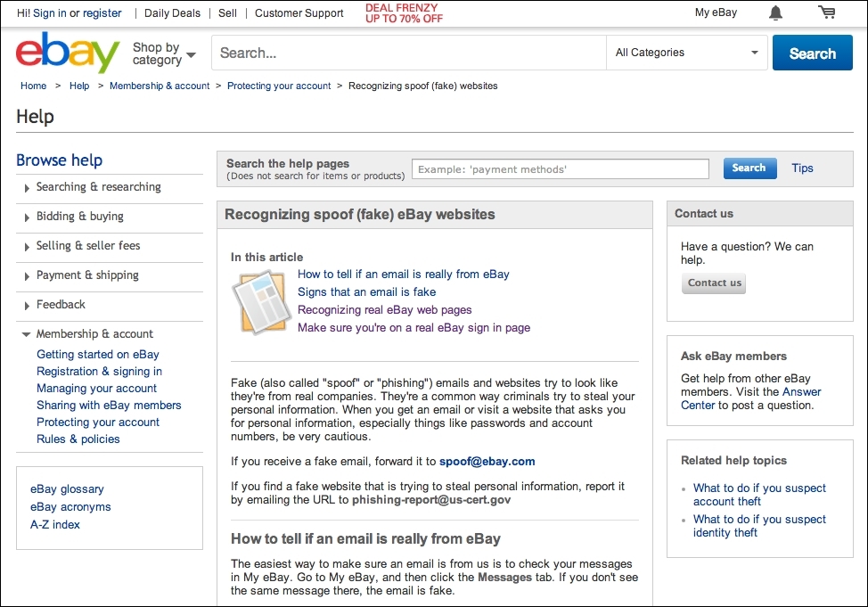Select Customer Support in top bar
Image resolution: width=868 pixels, height=607 pixels.
coord(299,13)
